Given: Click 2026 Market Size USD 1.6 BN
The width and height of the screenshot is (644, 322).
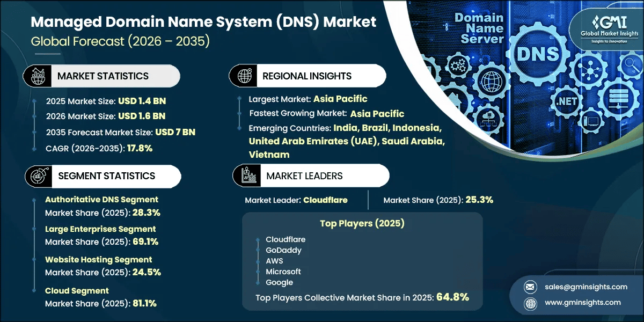Looking at the screenshot, I should (105, 116).
